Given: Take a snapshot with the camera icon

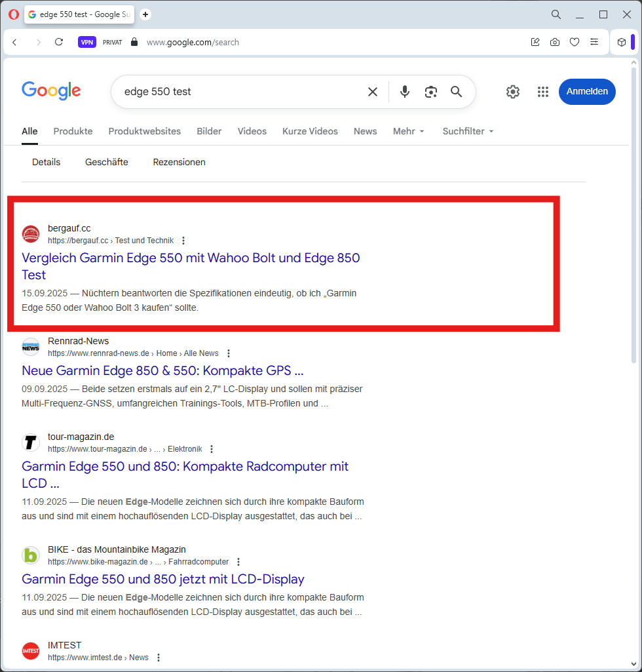Looking at the screenshot, I should pyautogui.click(x=555, y=42).
